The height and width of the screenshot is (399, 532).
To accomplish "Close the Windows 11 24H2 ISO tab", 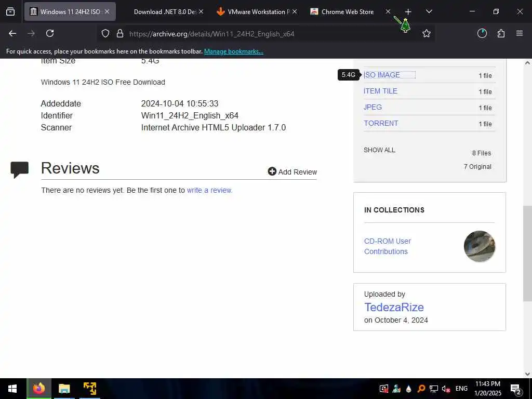I will point(107,11).
